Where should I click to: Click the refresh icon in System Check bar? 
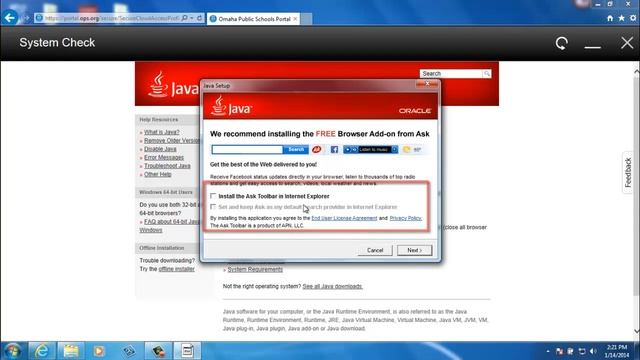click(562, 43)
